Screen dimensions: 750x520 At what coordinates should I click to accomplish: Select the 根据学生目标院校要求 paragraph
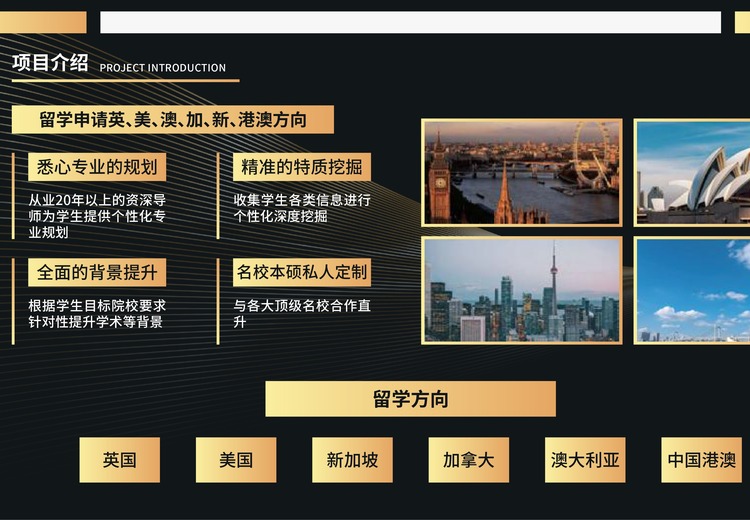click(97, 314)
